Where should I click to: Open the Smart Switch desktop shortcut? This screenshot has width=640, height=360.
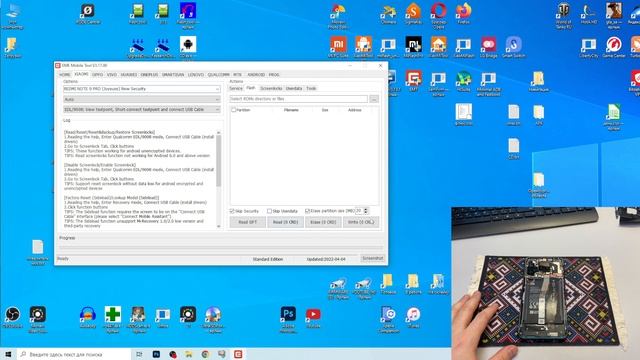tap(513, 46)
